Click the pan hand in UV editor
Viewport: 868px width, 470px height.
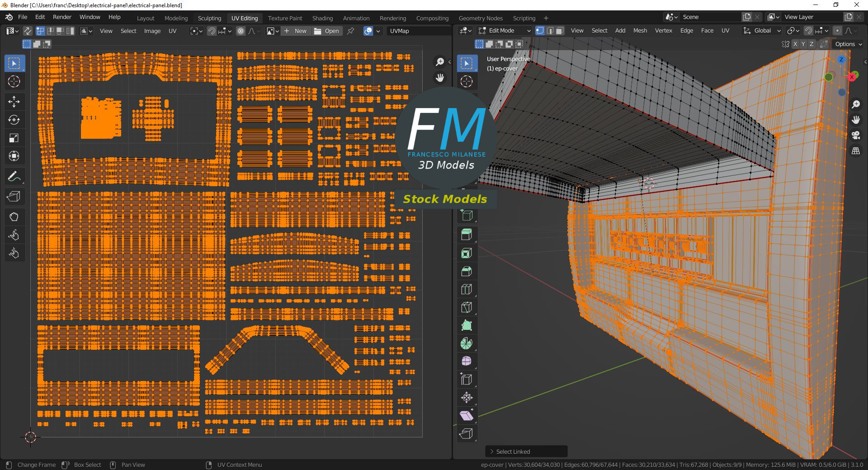(x=440, y=78)
